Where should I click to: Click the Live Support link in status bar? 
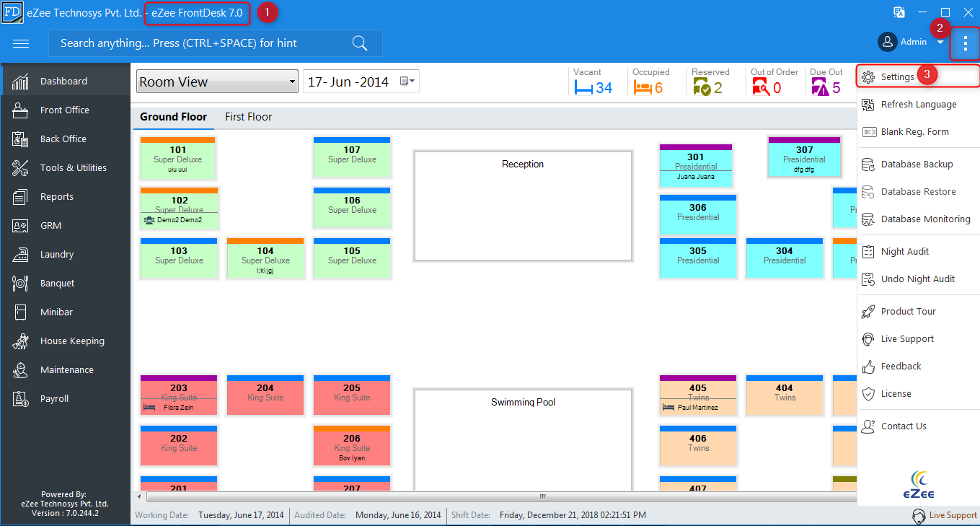point(953,516)
